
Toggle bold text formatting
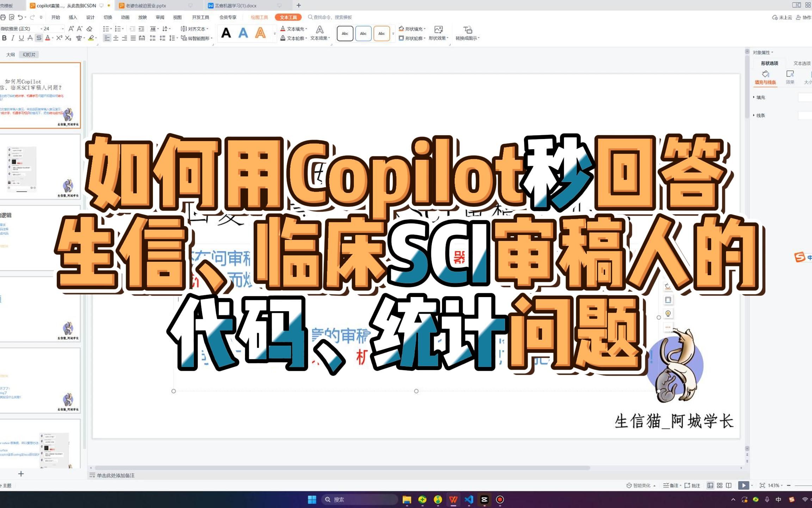pos(4,38)
